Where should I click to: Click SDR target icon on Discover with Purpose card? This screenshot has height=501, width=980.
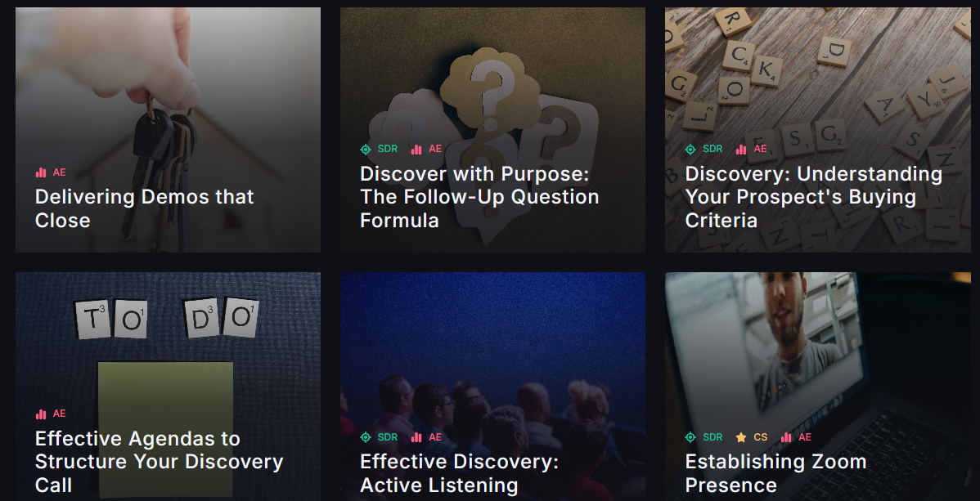tap(366, 149)
